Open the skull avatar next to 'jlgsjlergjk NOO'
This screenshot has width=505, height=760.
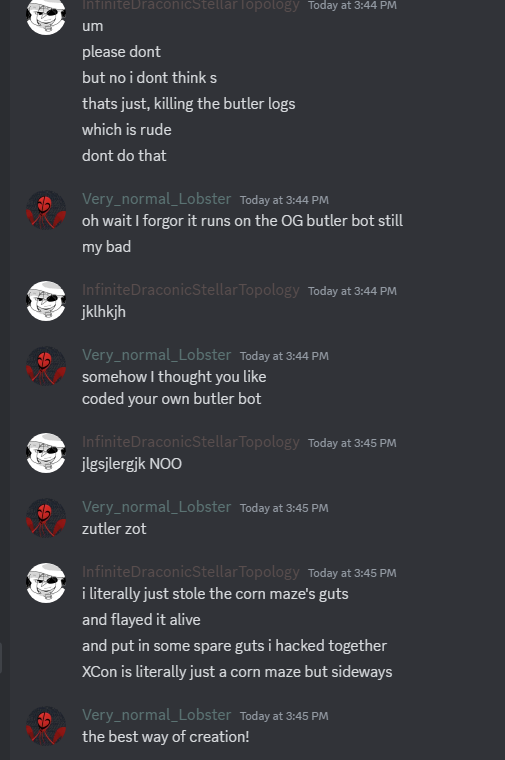point(46,453)
